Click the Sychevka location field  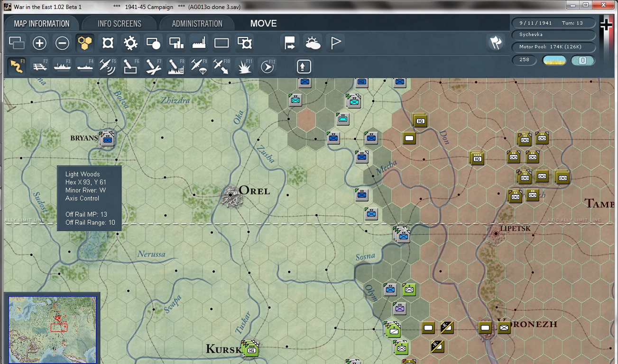pyautogui.click(x=553, y=35)
